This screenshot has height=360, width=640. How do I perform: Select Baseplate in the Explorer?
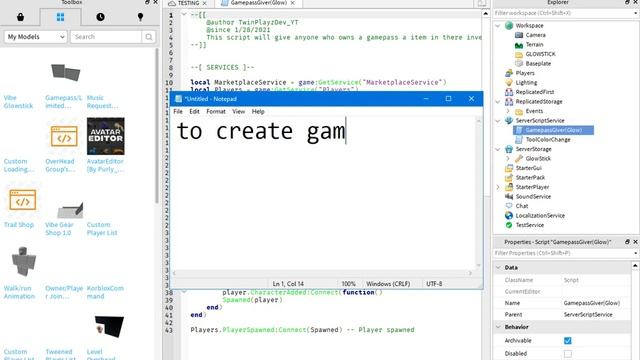(538, 64)
